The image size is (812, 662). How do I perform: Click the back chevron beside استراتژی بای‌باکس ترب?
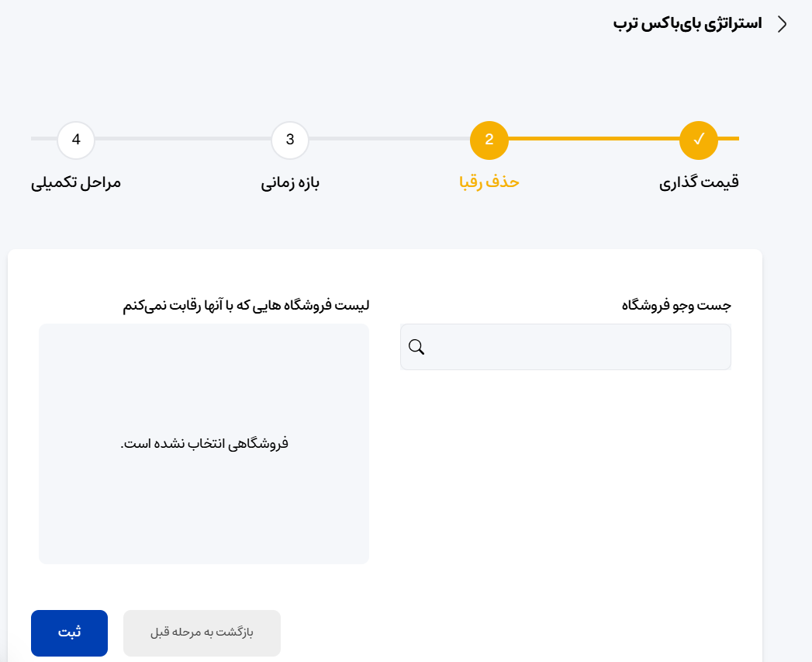coord(783,24)
